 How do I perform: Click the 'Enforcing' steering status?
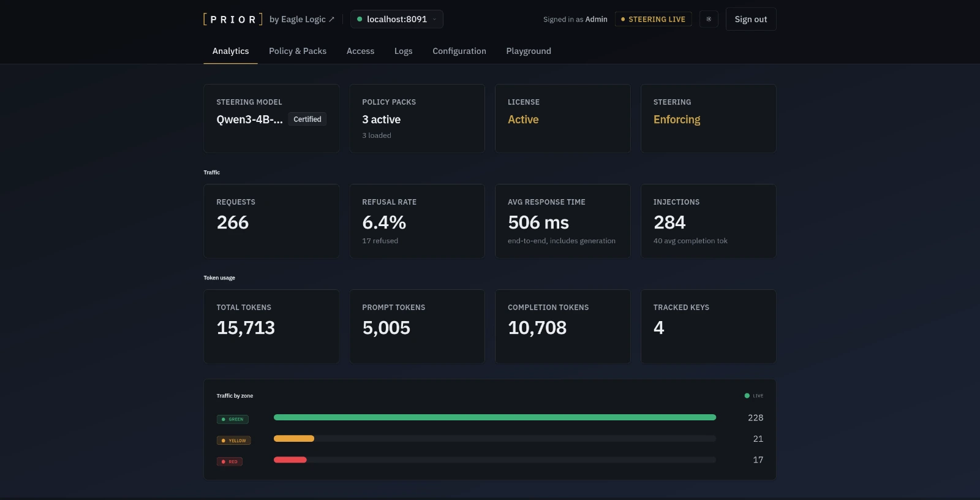click(677, 119)
